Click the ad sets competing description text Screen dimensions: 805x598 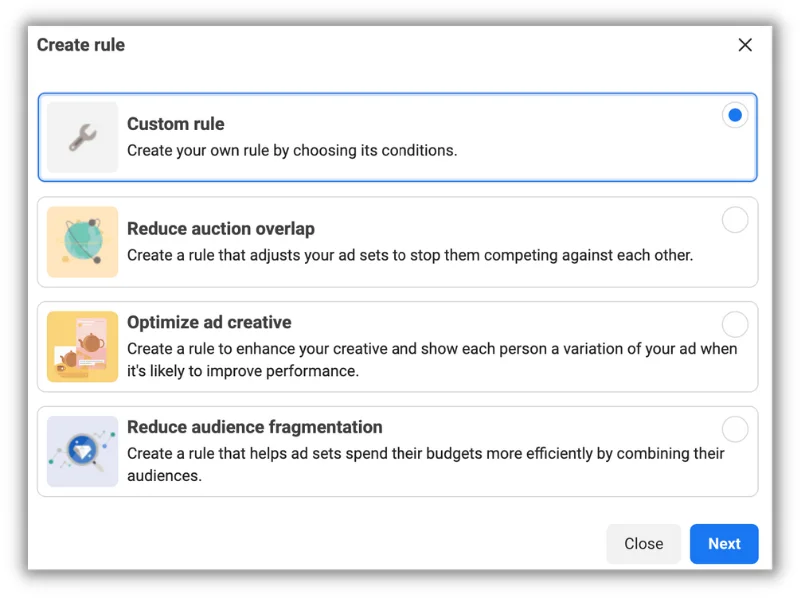410,255
